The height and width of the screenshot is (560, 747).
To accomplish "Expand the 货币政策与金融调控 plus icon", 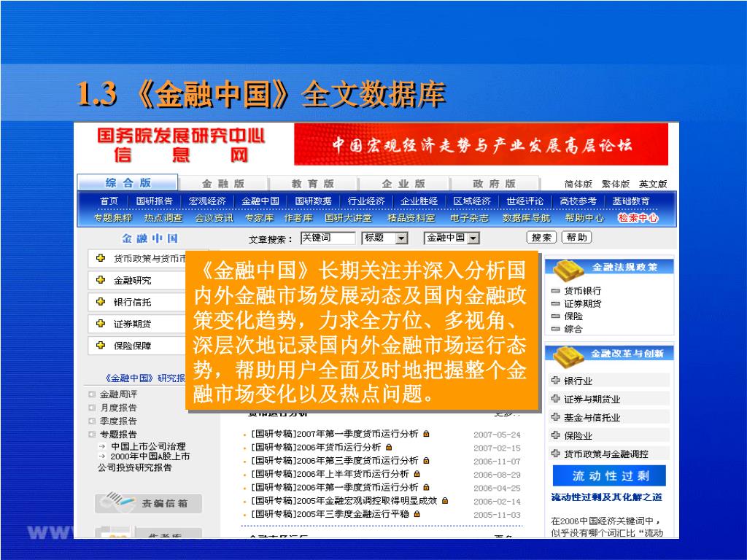I will [555, 454].
